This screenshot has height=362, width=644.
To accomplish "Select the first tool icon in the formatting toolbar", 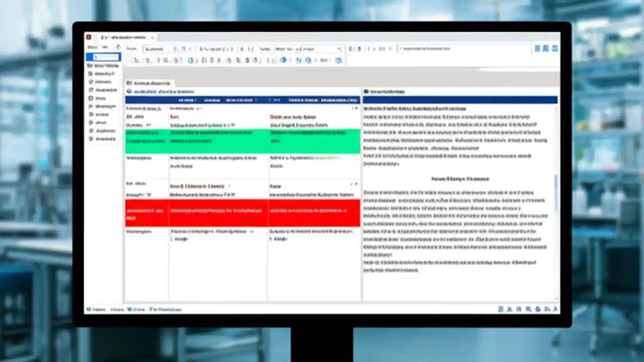I will [131, 60].
